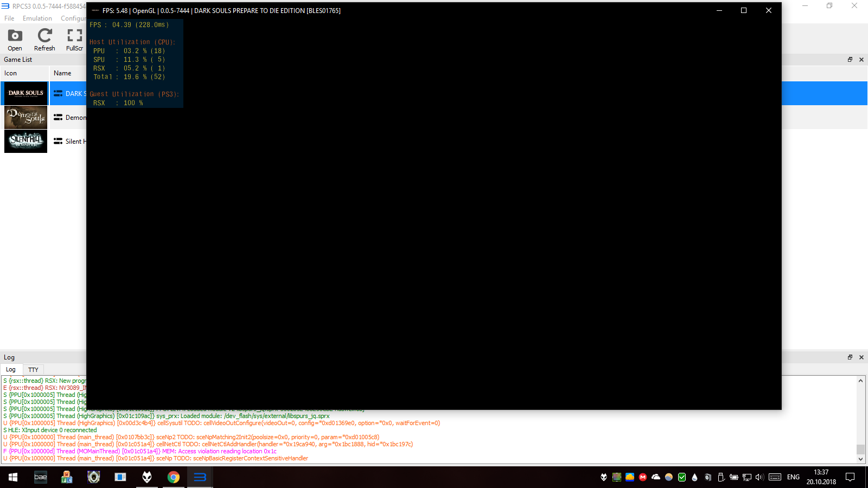Viewport: 868px width, 488px height.
Task: Click the 'XInput device 0 reconnected' log line
Action: pos(50,430)
